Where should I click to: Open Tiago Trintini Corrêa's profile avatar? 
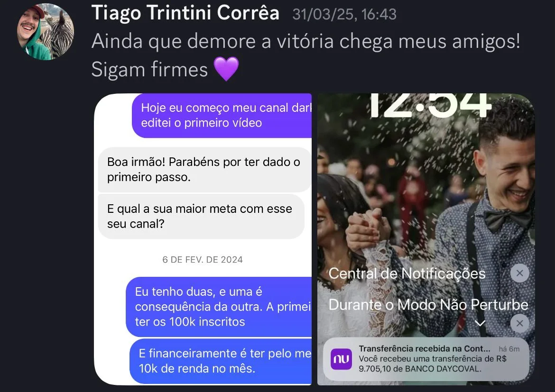tap(46, 31)
